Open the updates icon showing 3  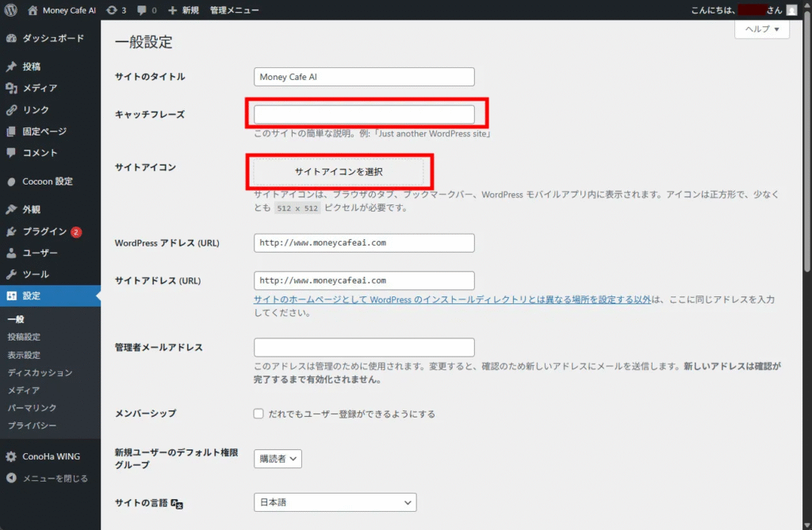click(x=111, y=10)
